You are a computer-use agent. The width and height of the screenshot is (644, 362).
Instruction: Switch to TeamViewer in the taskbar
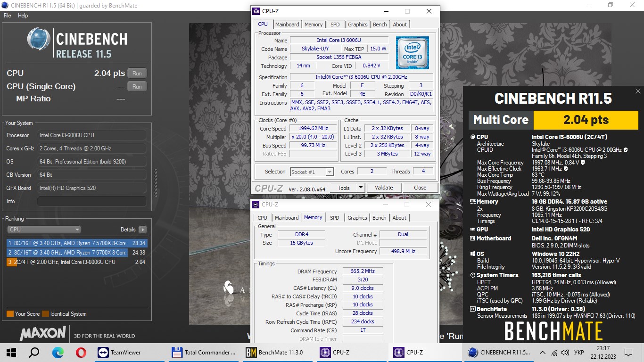(129, 352)
